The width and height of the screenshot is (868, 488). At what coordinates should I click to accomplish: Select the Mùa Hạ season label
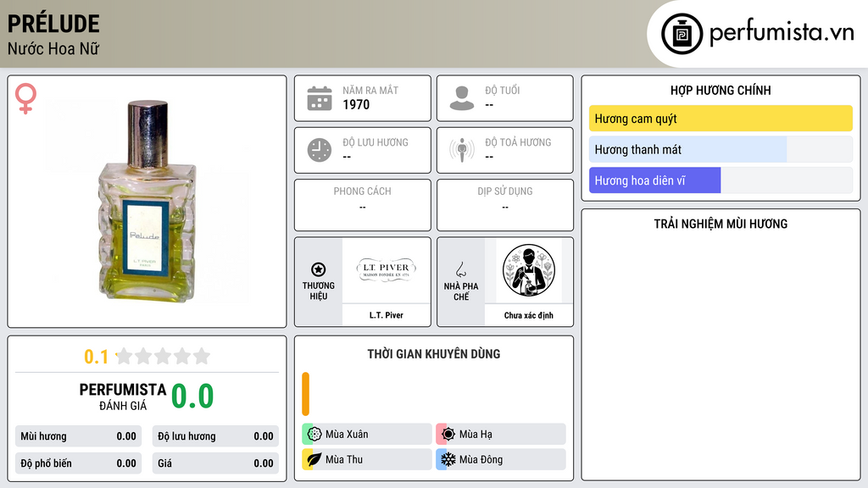pyautogui.click(x=476, y=435)
